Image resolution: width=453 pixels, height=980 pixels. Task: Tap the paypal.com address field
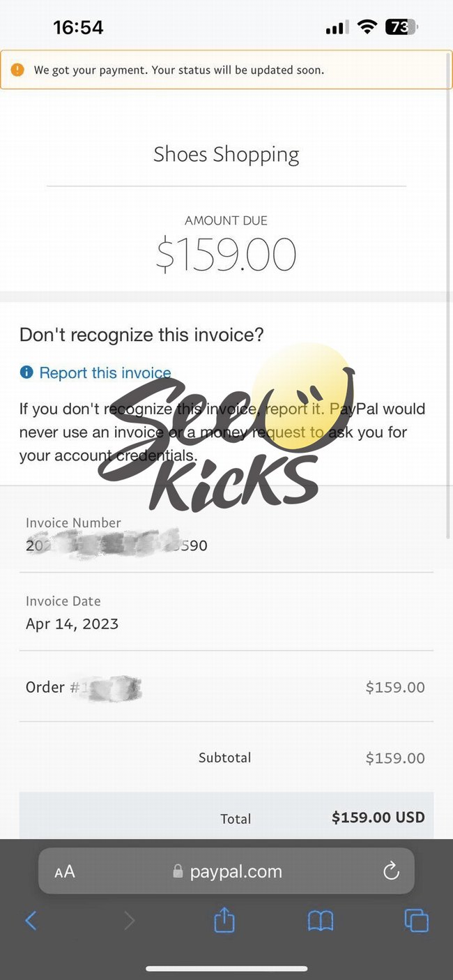[x=236, y=872]
